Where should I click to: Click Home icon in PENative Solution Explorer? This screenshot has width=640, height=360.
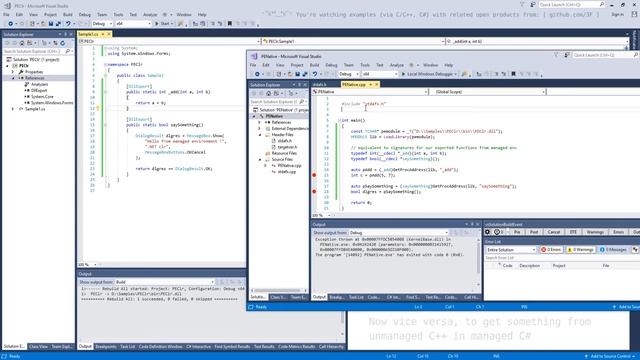268,93
